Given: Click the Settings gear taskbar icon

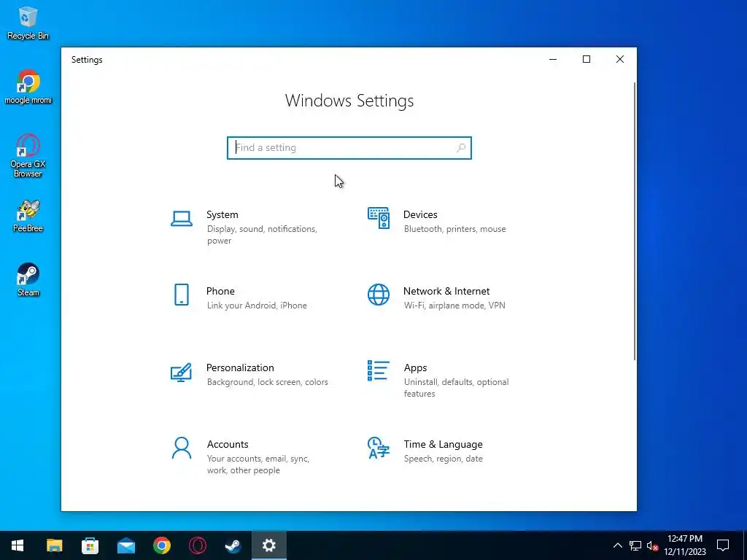Looking at the screenshot, I should [x=269, y=545].
